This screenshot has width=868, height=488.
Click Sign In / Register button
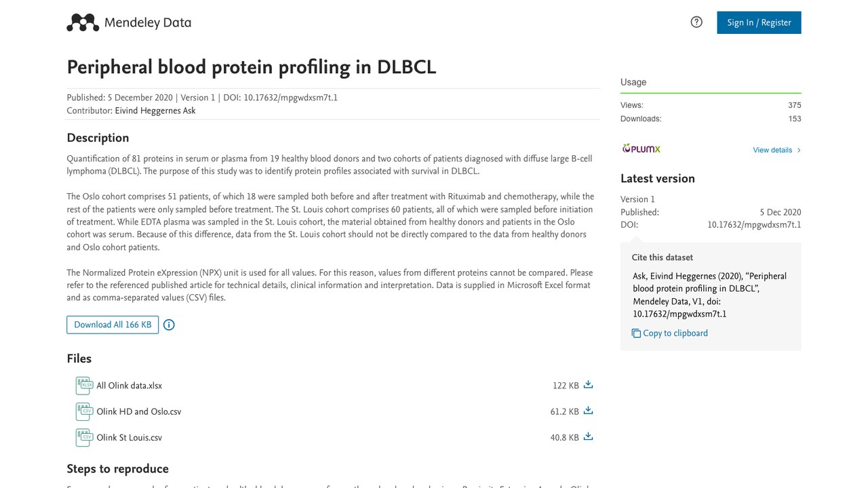(759, 22)
